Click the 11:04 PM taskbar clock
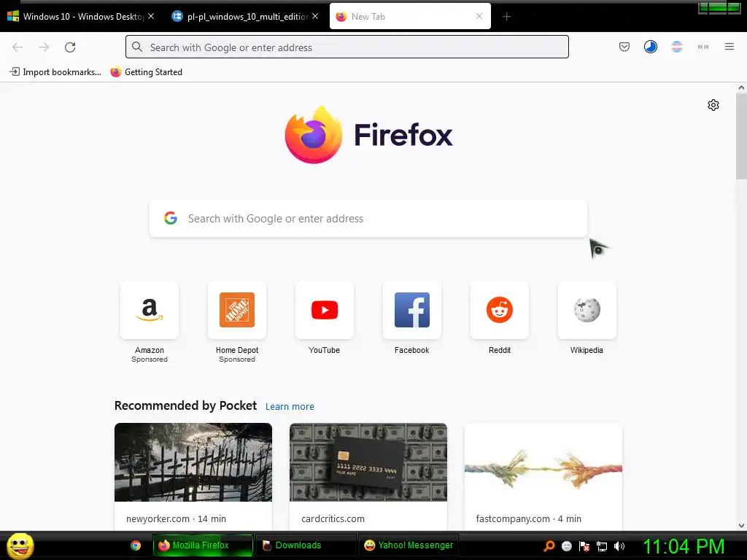The height and width of the screenshot is (560, 747). (x=684, y=546)
